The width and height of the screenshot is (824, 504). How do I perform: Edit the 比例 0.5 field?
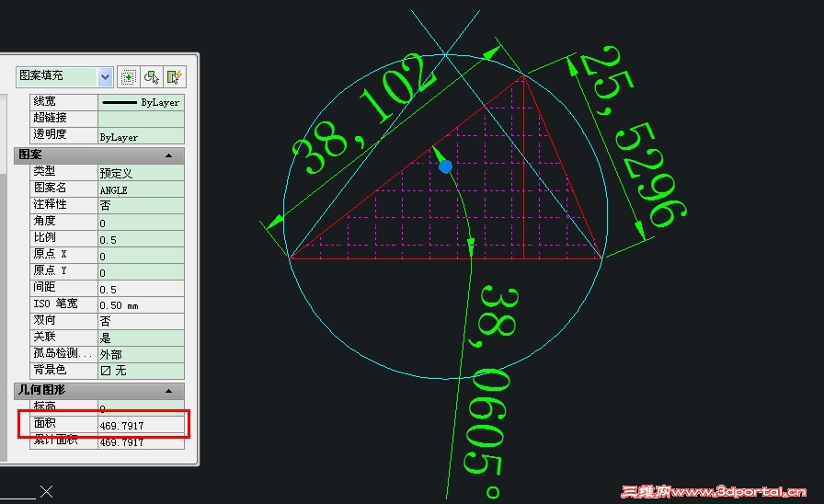click(x=141, y=239)
